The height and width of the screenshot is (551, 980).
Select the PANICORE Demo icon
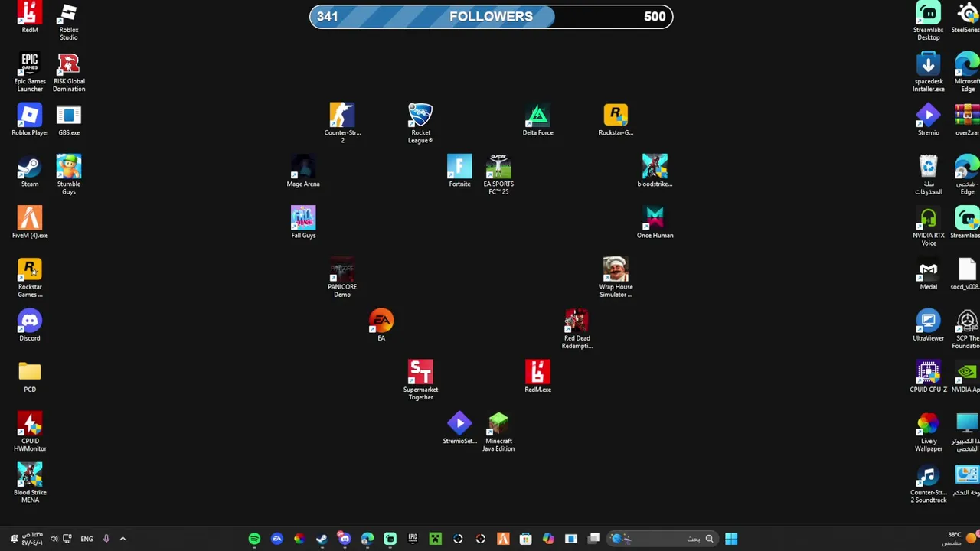pyautogui.click(x=342, y=278)
